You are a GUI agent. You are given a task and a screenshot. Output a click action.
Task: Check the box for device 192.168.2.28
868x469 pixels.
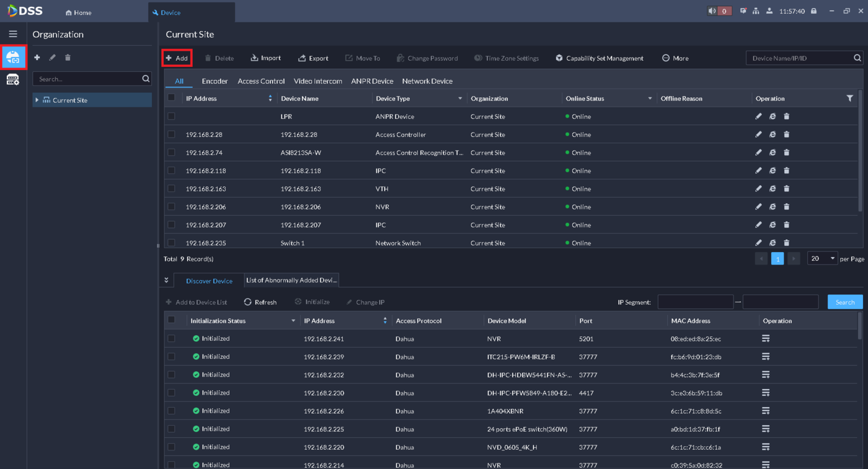(172, 134)
